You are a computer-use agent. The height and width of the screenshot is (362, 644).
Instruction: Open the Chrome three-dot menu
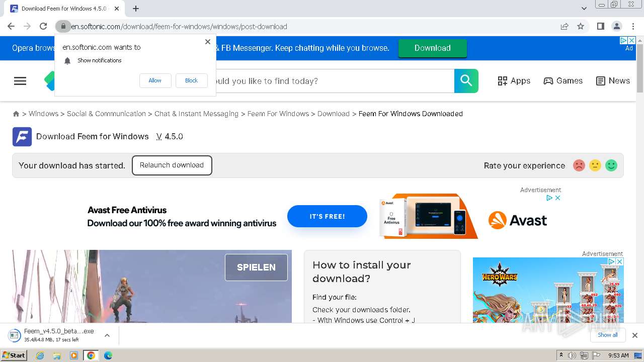(x=633, y=26)
